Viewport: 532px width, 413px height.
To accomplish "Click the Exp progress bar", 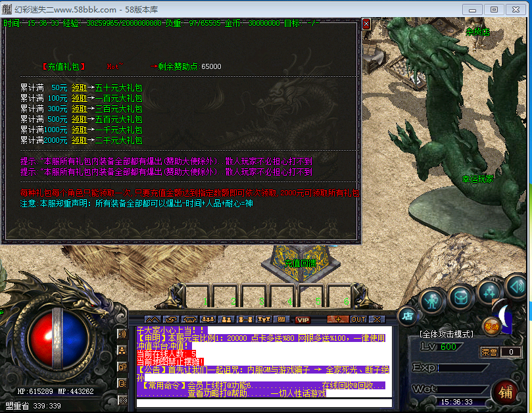I will coord(463,368).
